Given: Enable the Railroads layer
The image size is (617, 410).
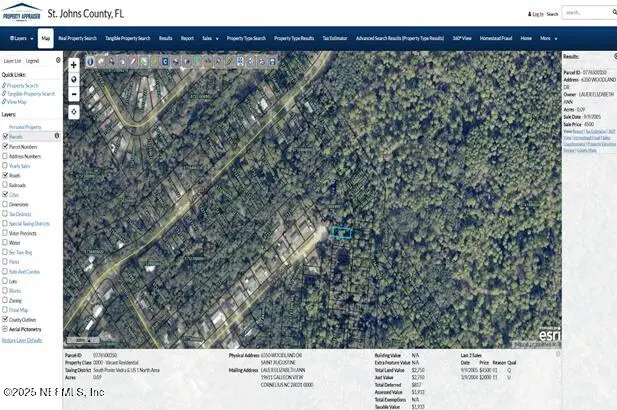Looking at the screenshot, I should [x=5, y=185].
